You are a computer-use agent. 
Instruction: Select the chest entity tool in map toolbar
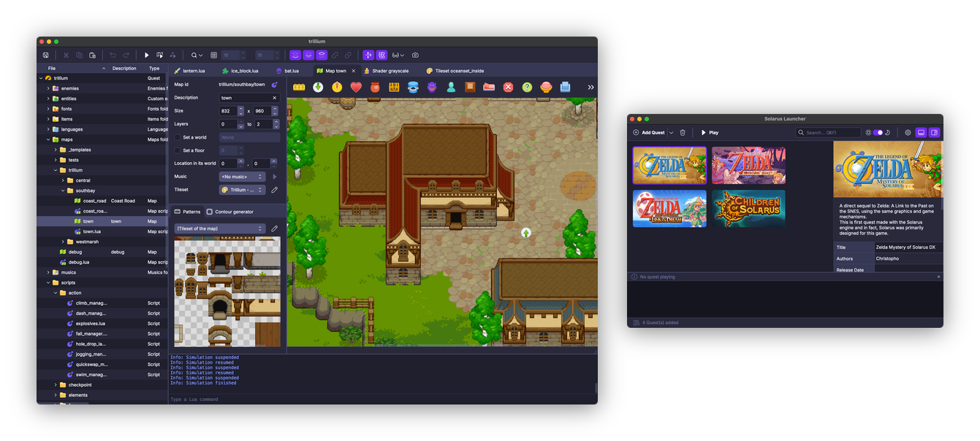(394, 87)
